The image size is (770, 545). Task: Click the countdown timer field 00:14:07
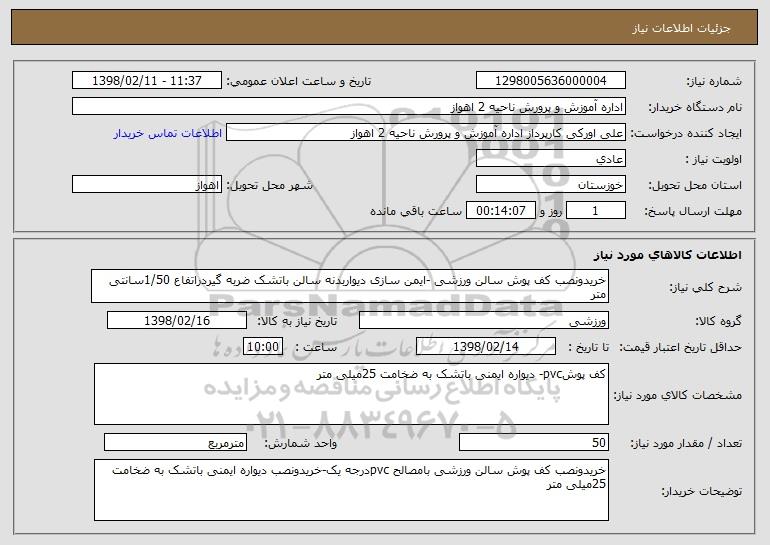500,210
